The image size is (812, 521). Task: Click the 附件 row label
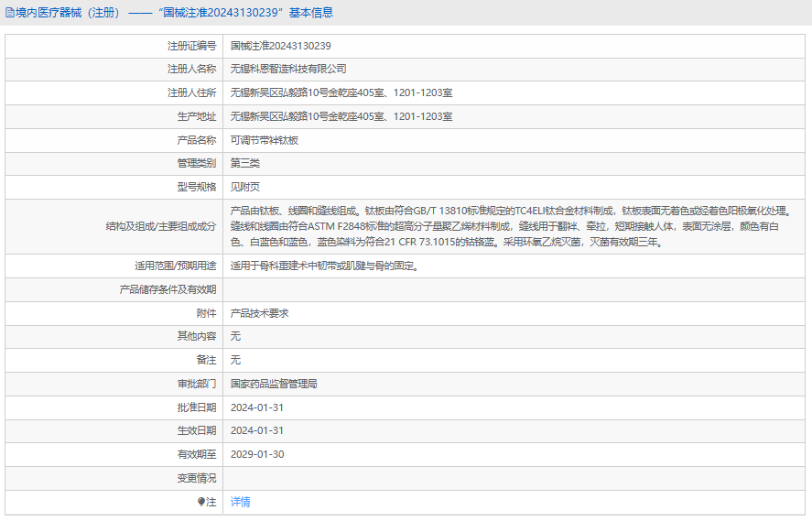coord(207,313)
